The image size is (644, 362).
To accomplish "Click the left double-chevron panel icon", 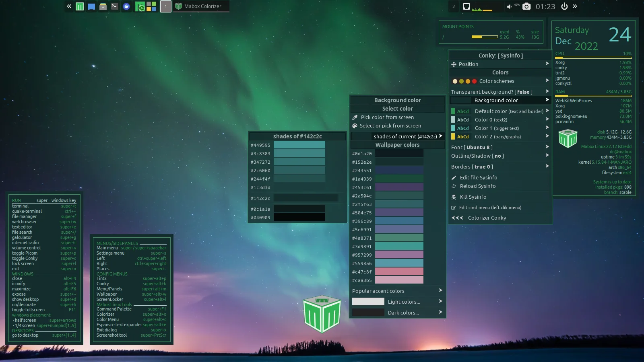I will (x=69, y=6).
